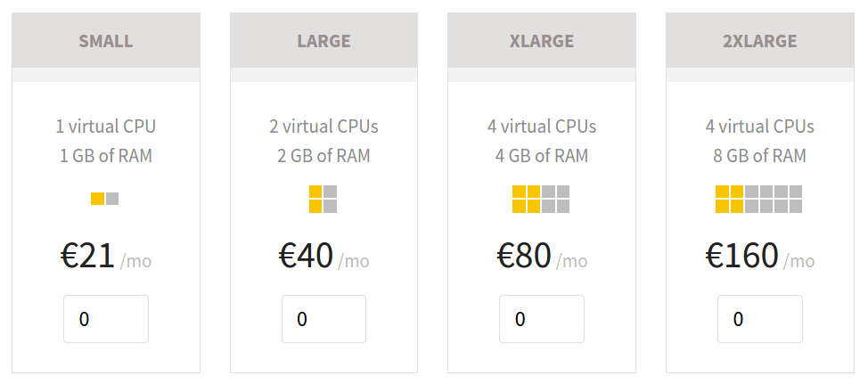The height and width of the screenshot is (384, 868).
Task: Click the SMALL plan resource blocks icon
Action: coord(104,199)
